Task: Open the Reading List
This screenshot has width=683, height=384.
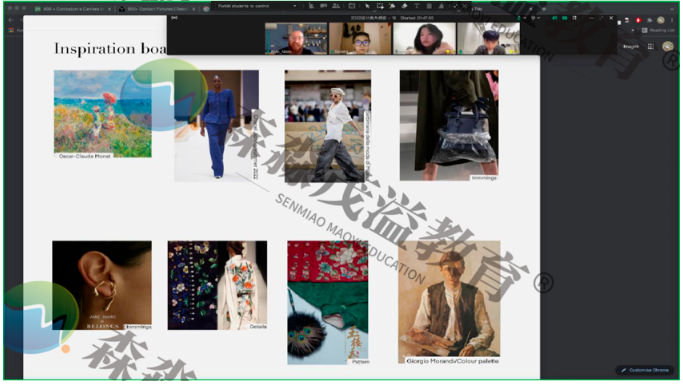Action: coord(659,30)
